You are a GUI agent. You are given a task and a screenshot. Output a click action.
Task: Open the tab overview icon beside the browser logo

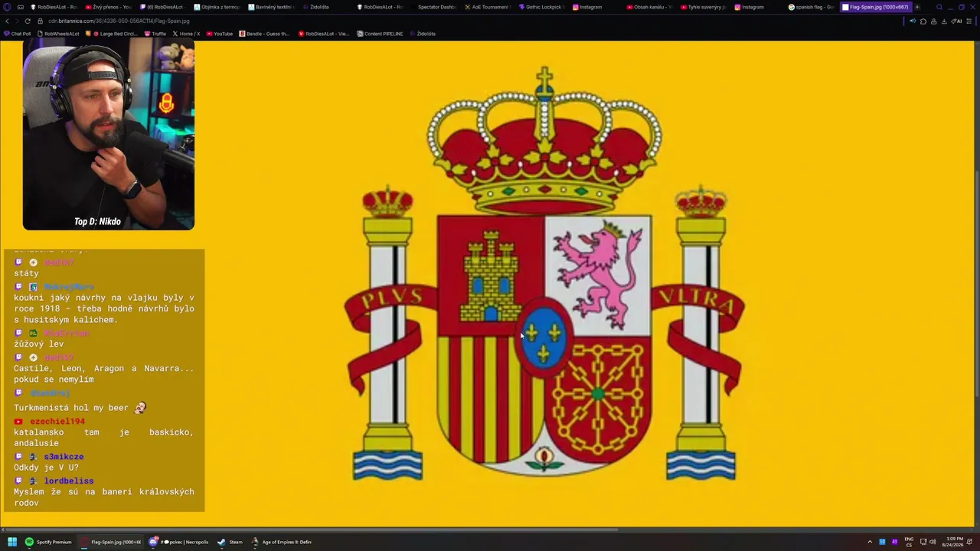click(21, 7)
